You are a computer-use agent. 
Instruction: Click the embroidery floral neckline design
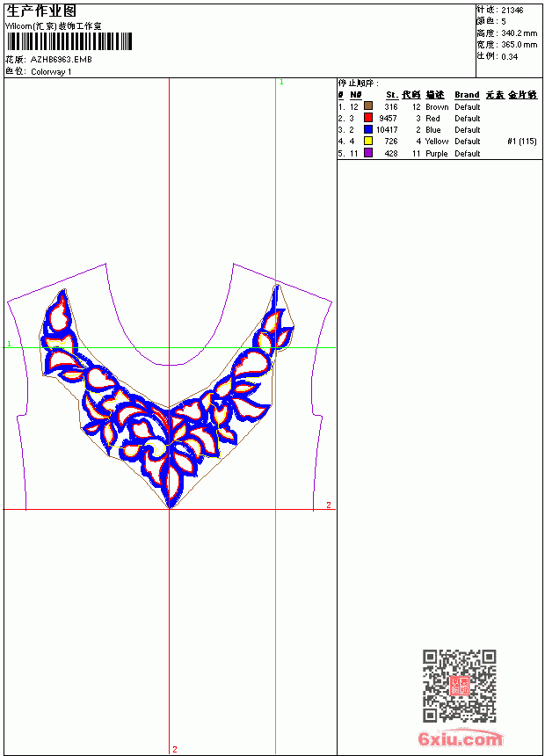click(167, 396)
